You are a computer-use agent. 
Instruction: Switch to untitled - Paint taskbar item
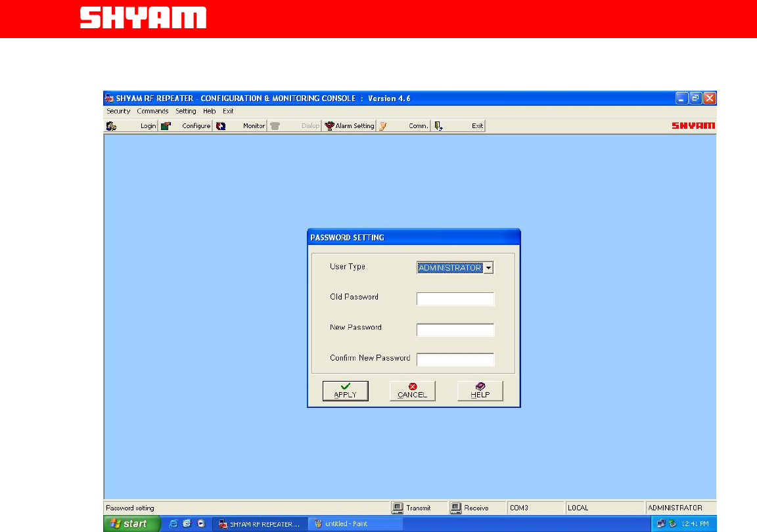coord(356,524)
